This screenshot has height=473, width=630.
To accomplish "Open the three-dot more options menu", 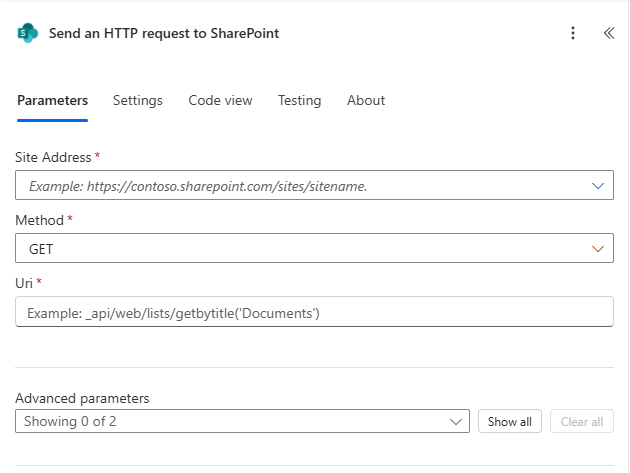I will click(573, 33).
